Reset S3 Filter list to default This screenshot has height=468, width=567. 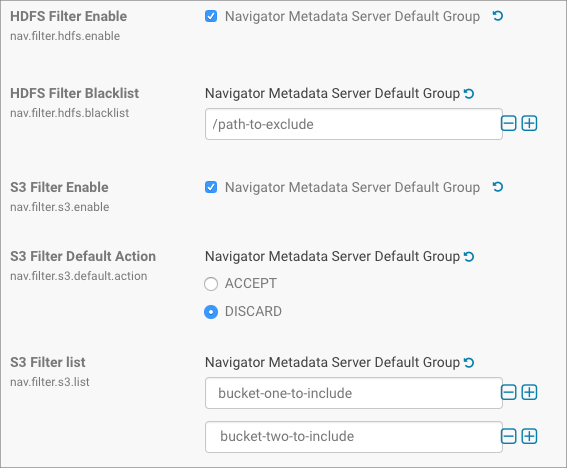click(x=469, y=362)
